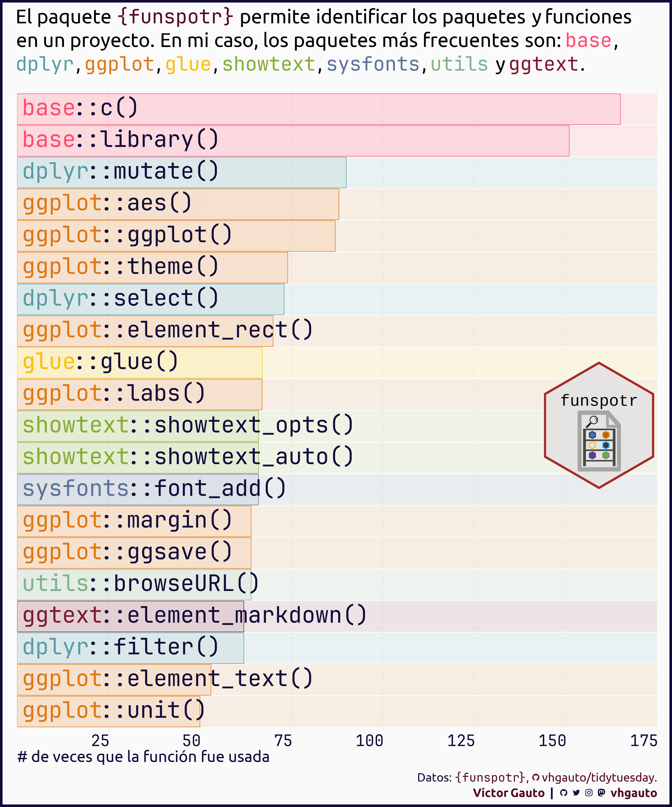
Task: Click the utils::browseURL() bar
Action: (x=134, y=585)
